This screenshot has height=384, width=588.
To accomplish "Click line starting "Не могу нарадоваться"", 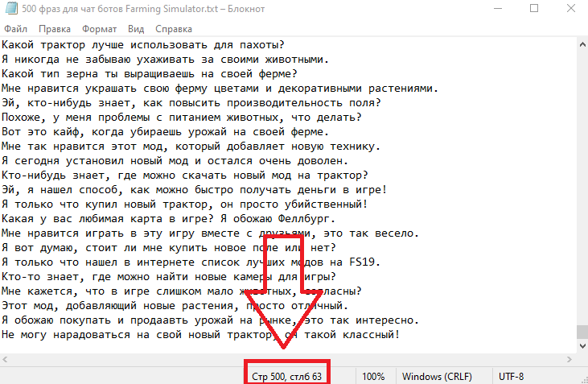I will (200, 334).
